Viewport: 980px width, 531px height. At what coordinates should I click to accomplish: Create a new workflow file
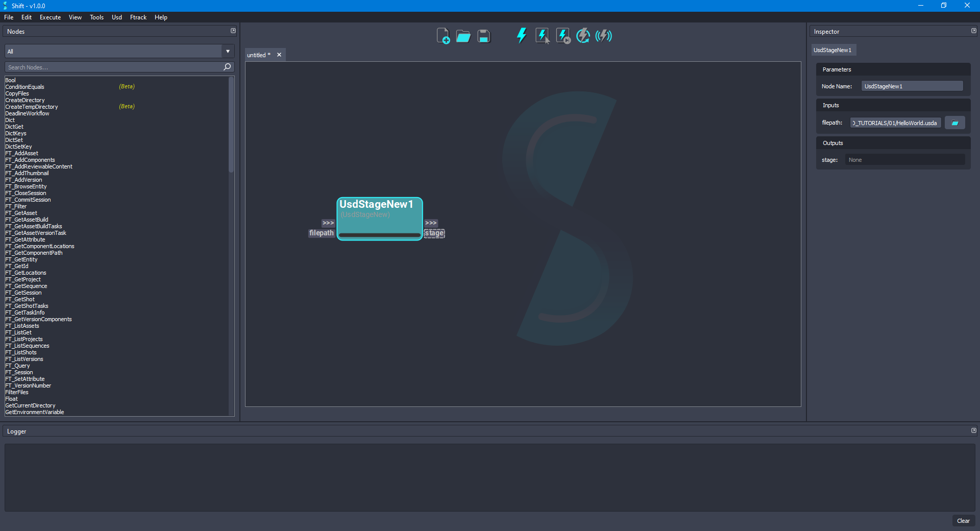coord(443,36)
